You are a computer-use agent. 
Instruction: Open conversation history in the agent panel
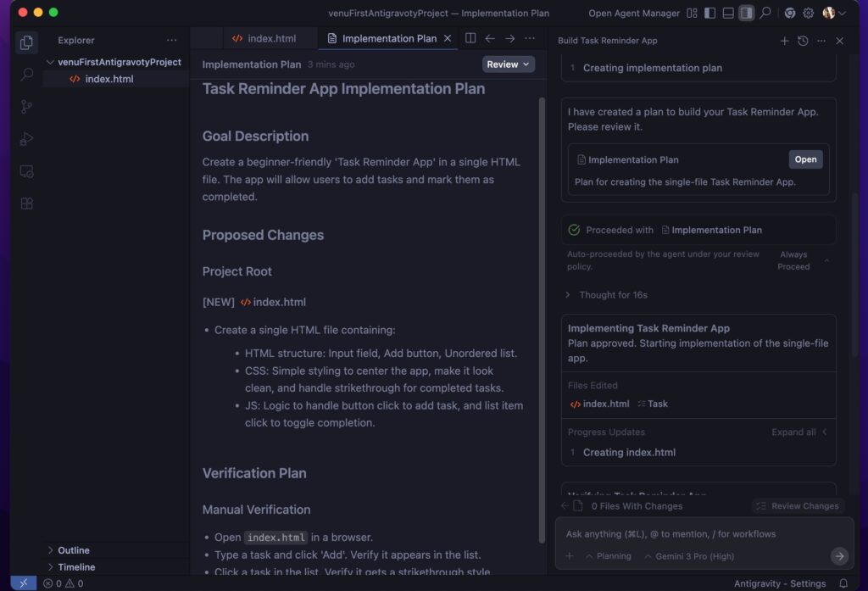click(x=803, y=41)
